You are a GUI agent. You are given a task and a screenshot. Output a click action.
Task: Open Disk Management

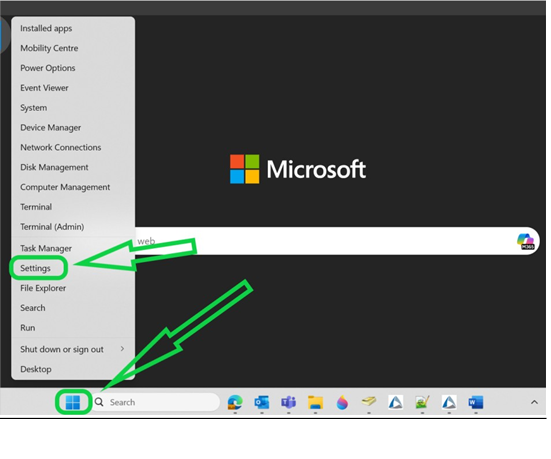(73, 167)
